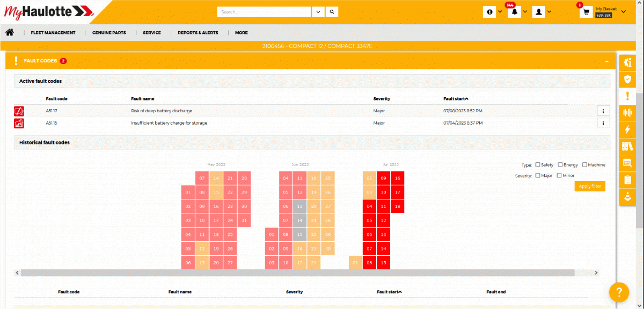644x309 pixels.
Task: Click the home icon in navigation bar
Action: 10,32
